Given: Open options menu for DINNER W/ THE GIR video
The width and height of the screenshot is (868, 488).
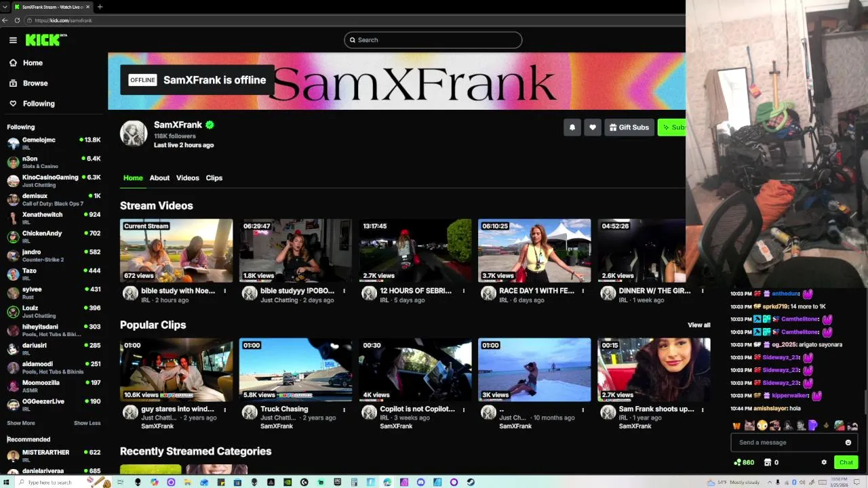Looking at the screenshot, I should click(x=703, y=291).
